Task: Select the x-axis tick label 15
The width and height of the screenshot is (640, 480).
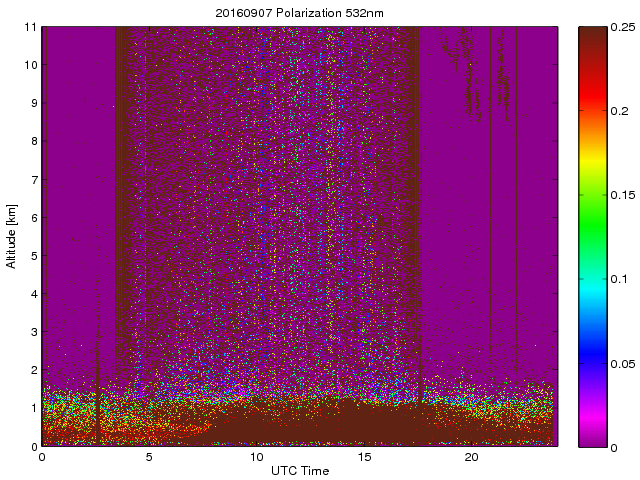Action: pos(364,457)
